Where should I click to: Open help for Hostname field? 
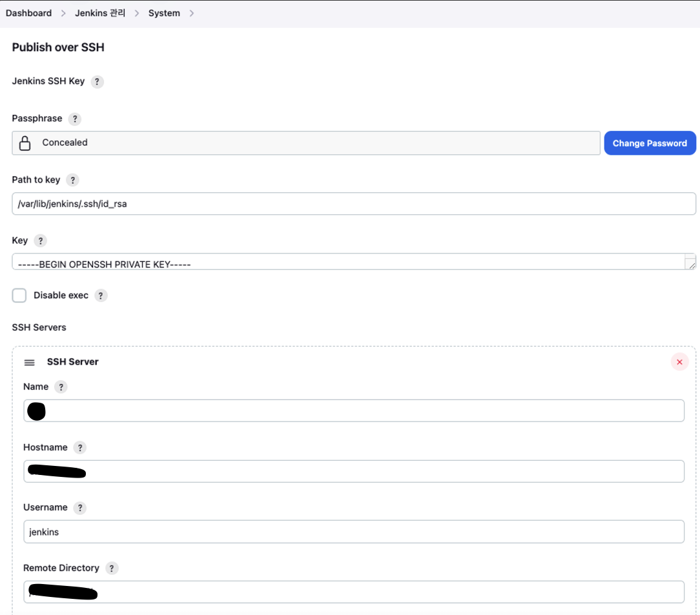click(79, 448)
